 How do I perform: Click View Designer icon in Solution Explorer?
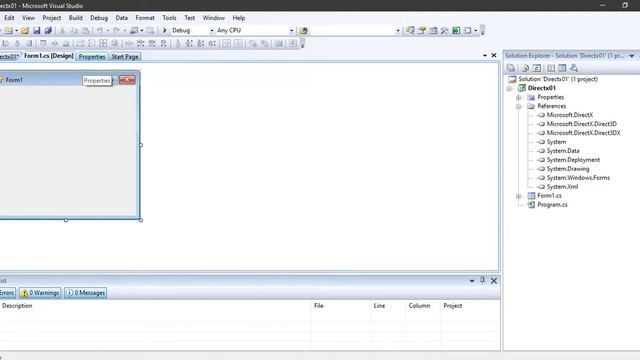[562, 68]
